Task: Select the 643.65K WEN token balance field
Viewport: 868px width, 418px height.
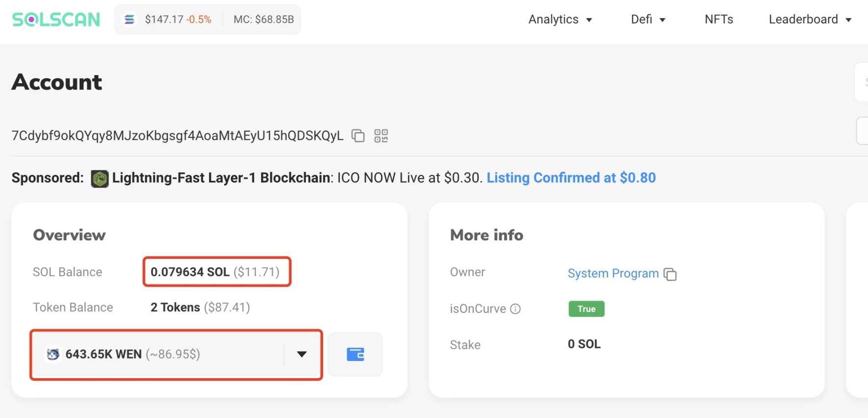Action: click(162, 354)
